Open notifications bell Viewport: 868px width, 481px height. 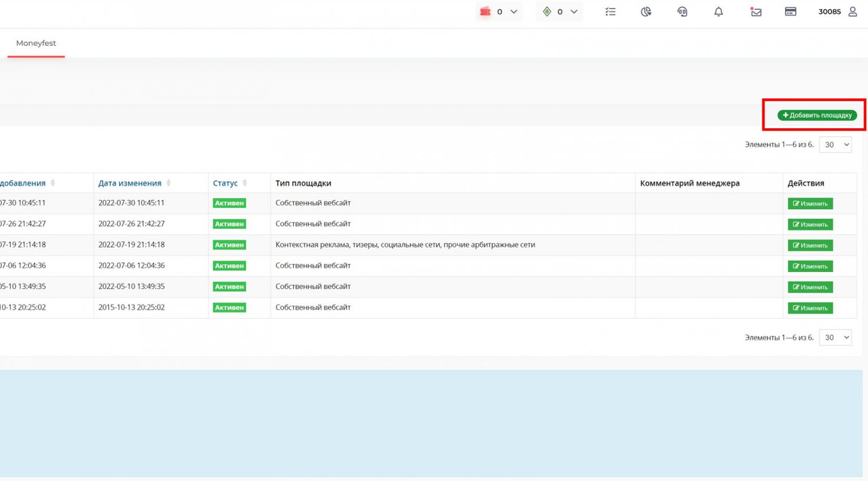(718, 12)
